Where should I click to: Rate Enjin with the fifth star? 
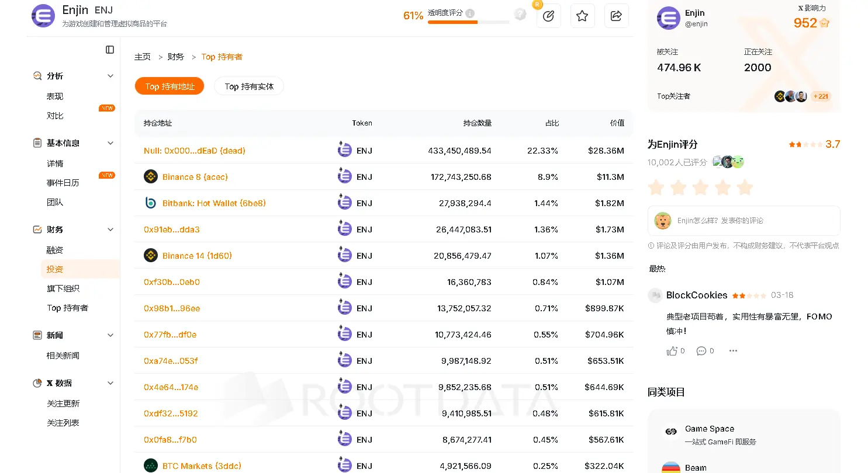tap(745, 187)
